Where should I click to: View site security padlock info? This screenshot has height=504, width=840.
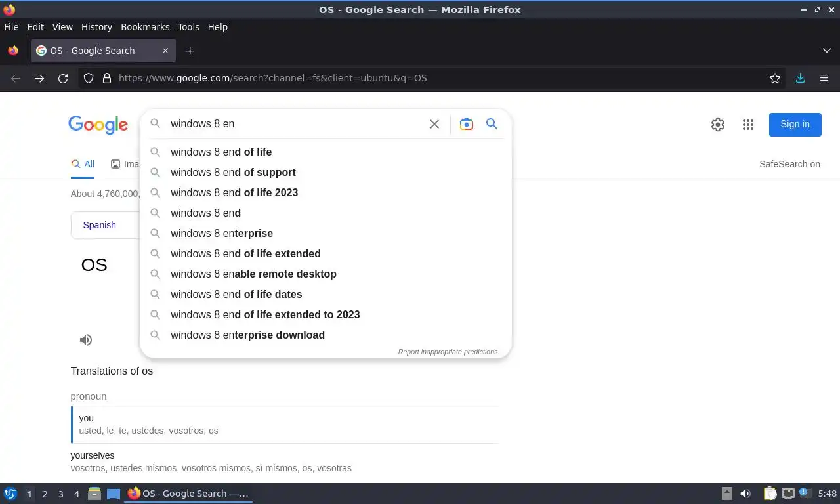[107, 78]
